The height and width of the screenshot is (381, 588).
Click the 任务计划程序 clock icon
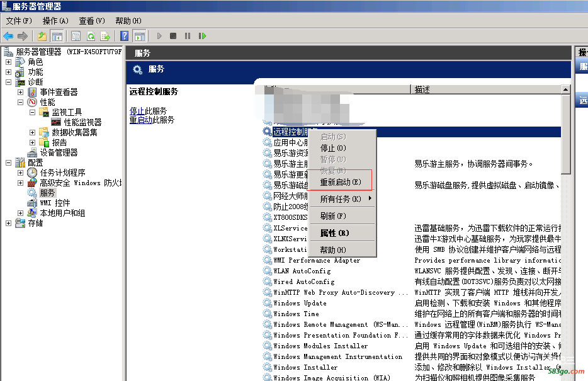coord(33,173)
